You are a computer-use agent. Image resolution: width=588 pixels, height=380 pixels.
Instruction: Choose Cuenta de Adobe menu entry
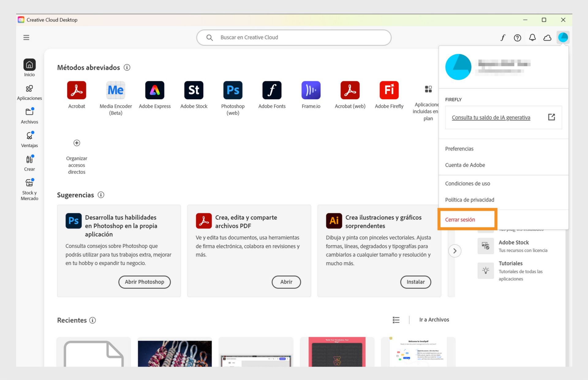click(x=465, y=165)
